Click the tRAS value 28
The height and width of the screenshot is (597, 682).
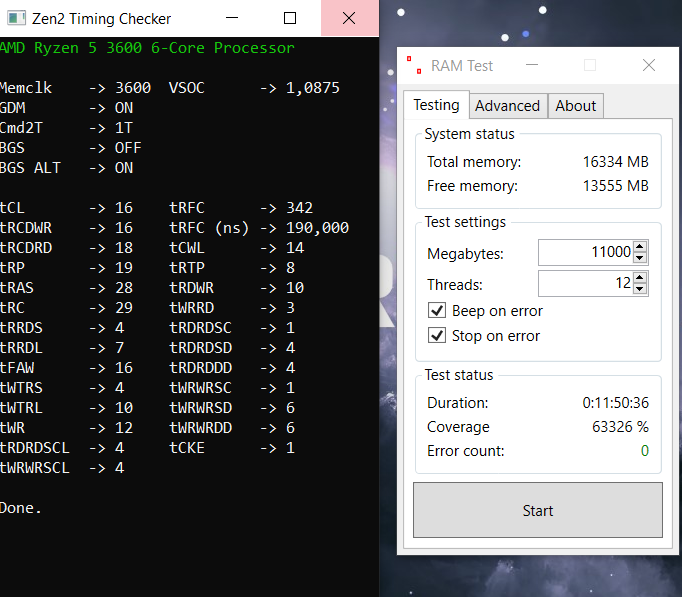pyautogui.click(x=124, y=288)
